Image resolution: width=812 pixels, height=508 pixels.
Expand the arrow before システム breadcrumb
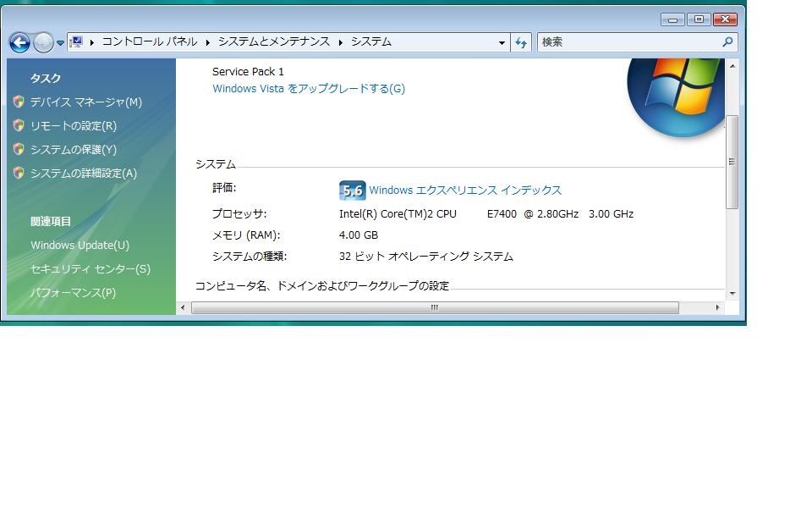click(341, 42)
